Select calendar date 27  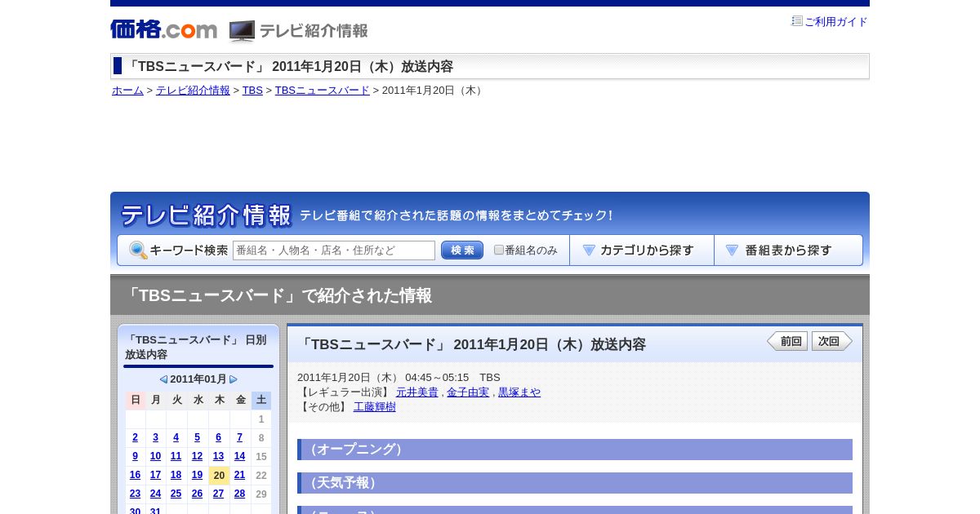218,494
